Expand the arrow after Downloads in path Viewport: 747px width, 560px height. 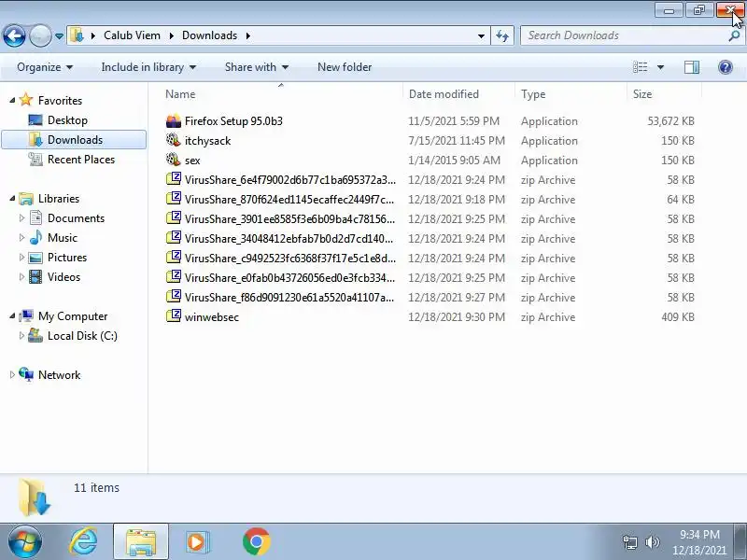[x=248, y=35]
